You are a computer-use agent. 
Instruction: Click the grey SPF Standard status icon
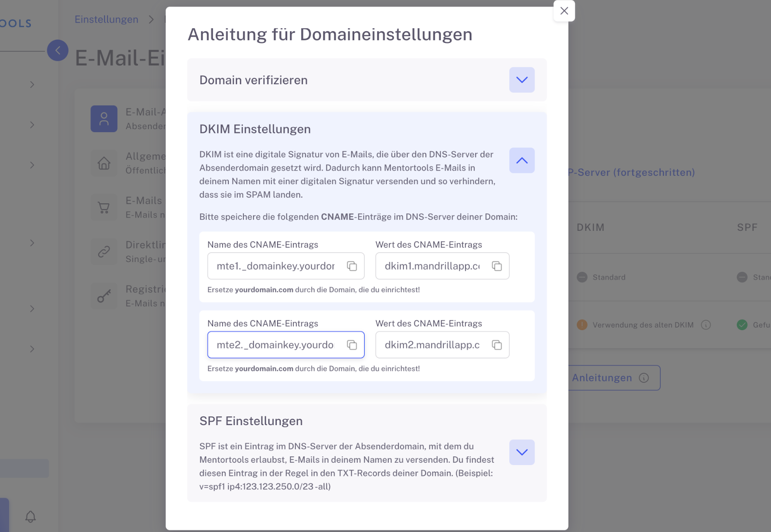742,277
